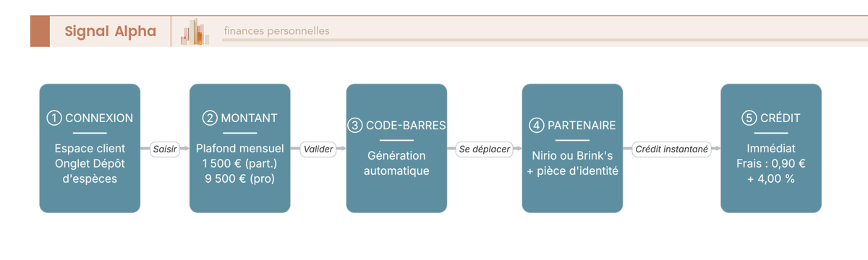Select the CODE-BARRES step card
868x260 pixels.
396,148
